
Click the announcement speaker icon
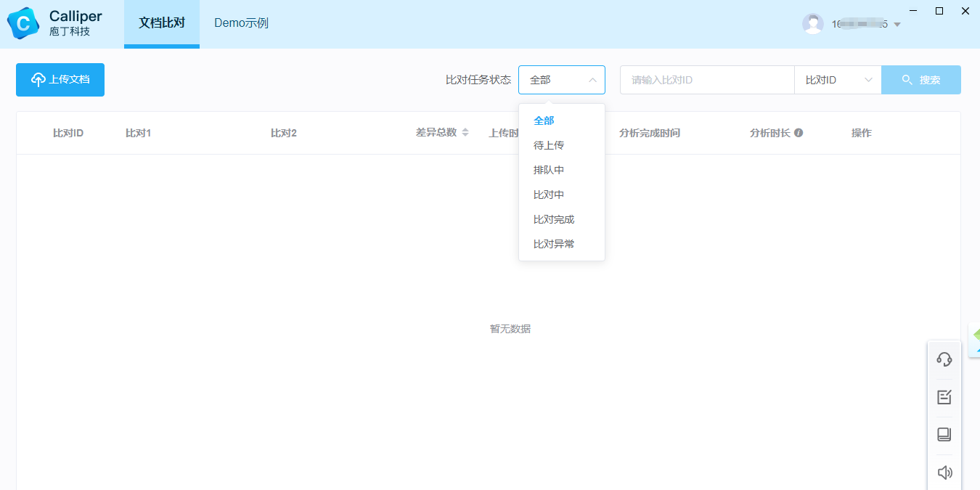click(x=944, y=472)
